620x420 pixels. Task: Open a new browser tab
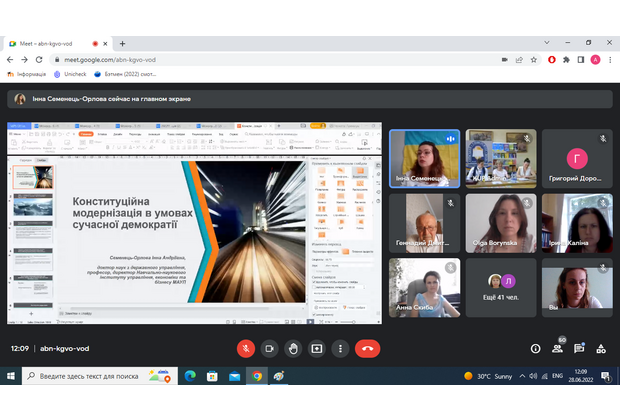(x=122, y=44)
